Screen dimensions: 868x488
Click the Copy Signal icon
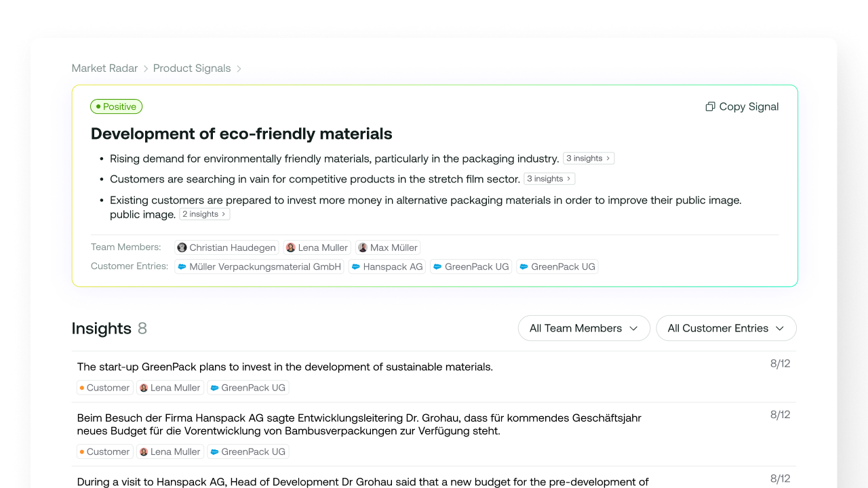tap(710, 106)
